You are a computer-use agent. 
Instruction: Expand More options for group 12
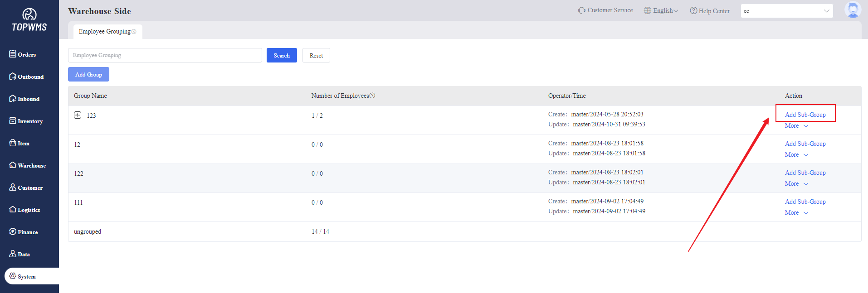(x=796, y=154)
